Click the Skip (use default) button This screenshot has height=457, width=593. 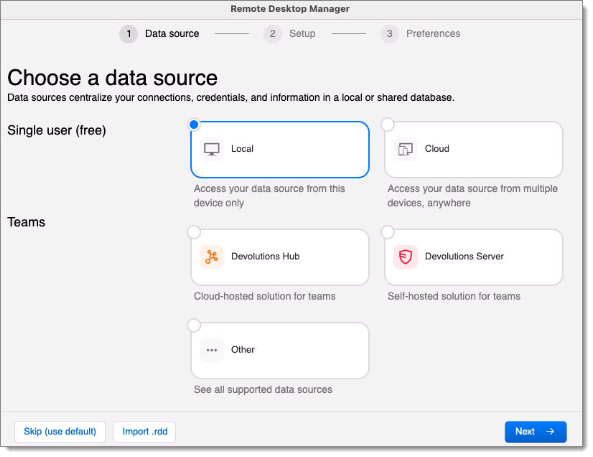point(60,432)
